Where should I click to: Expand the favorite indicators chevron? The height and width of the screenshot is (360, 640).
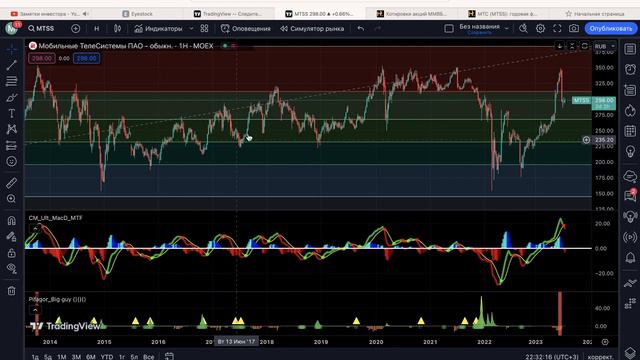point(191,29)
